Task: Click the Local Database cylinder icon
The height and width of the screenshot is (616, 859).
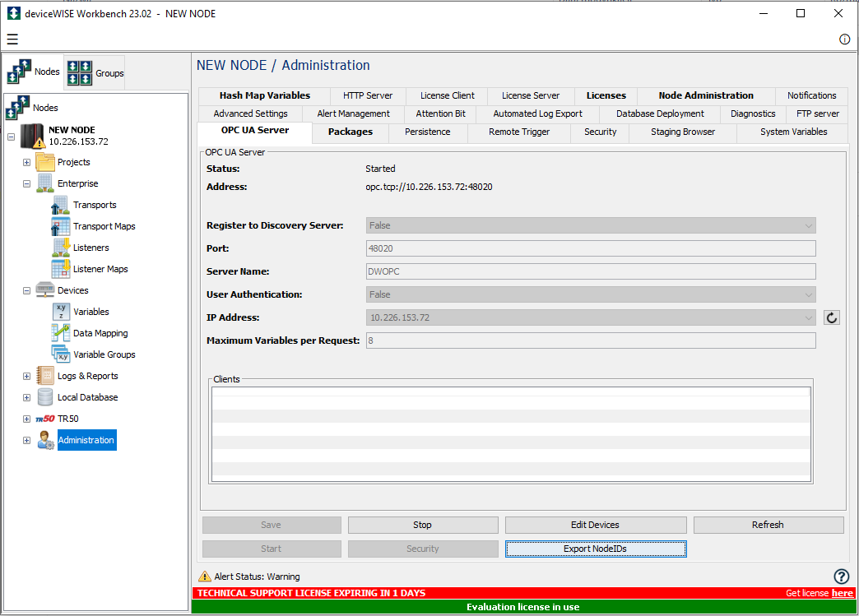Action: 45,397
